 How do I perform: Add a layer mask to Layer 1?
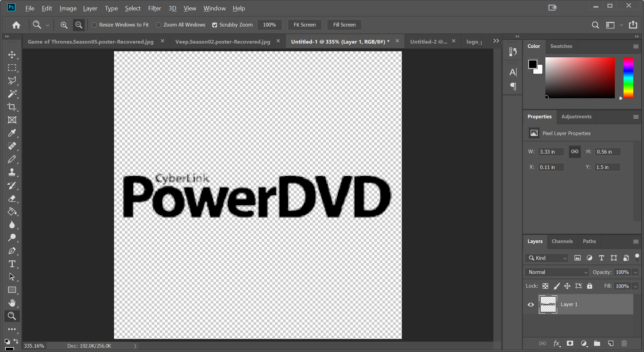tap(570, 343)
